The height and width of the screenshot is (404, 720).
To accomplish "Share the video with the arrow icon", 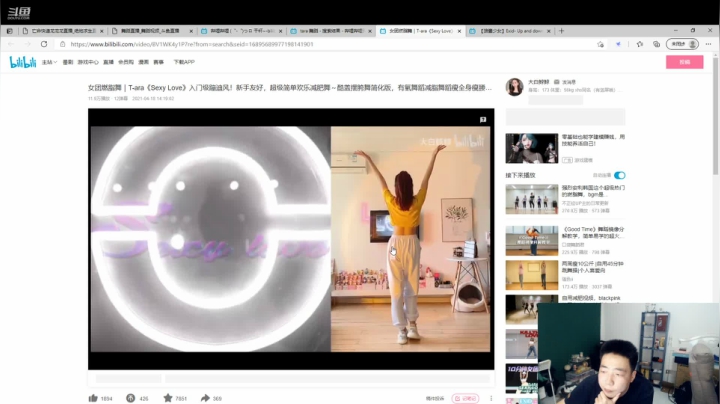I will pyautogui.click(x=205, y=398).
